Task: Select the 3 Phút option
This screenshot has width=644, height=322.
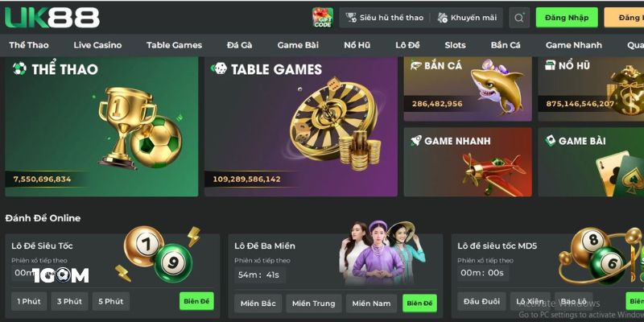Action: pos(69,301)
